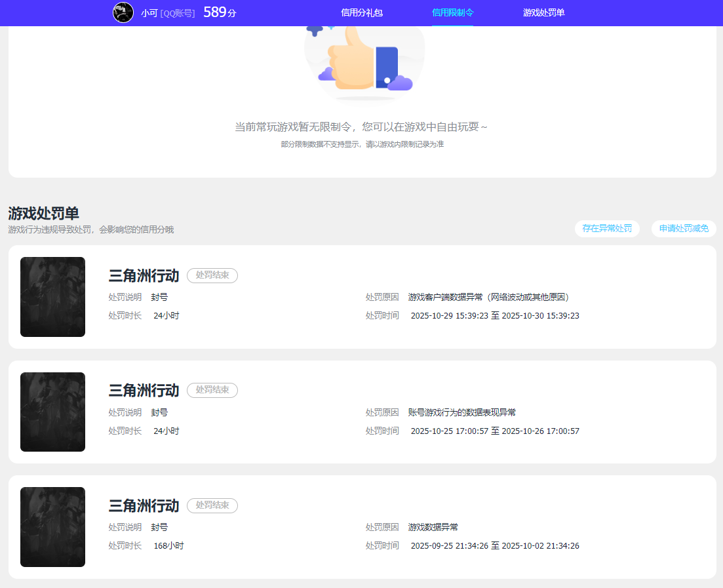Open game thumbnail for 168小时 penalty
723x588 pixels.
(x=52, y=527)
